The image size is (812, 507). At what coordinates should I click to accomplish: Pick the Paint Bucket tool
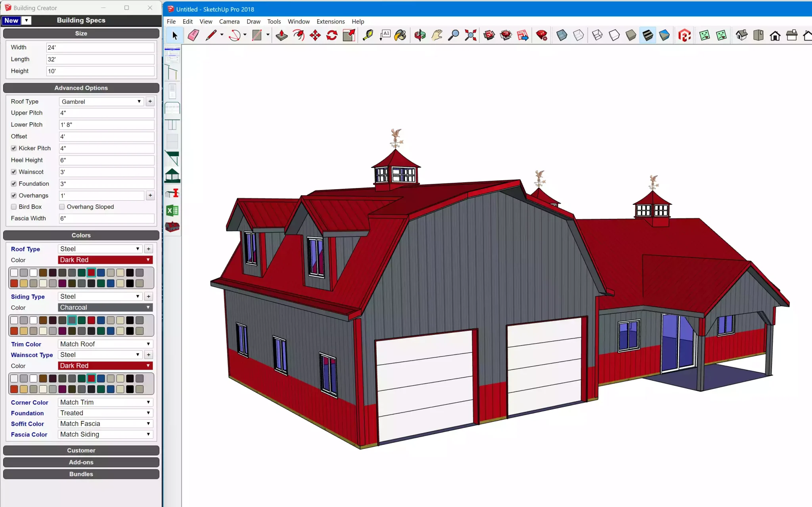(x=400, y=35)
